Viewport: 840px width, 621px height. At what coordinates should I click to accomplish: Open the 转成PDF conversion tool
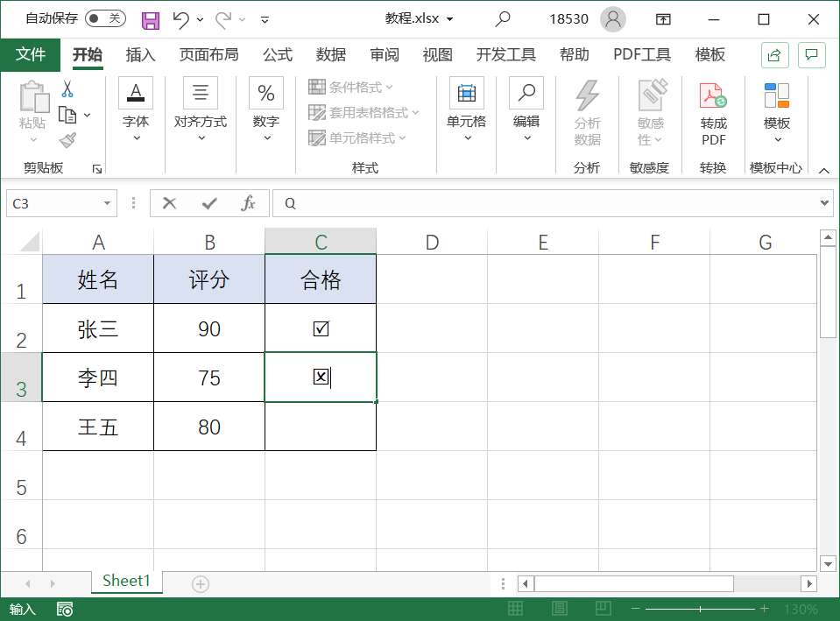(712, 112)
